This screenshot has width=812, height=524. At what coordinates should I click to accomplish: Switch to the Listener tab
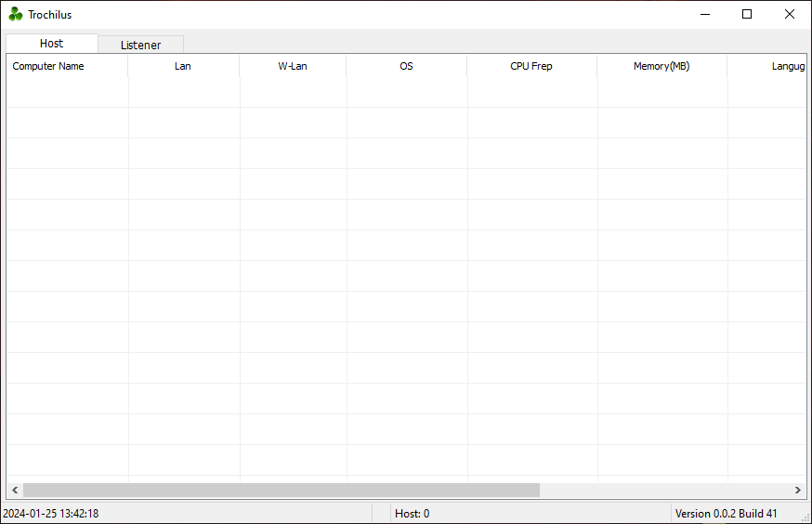[x=140, y=45]
